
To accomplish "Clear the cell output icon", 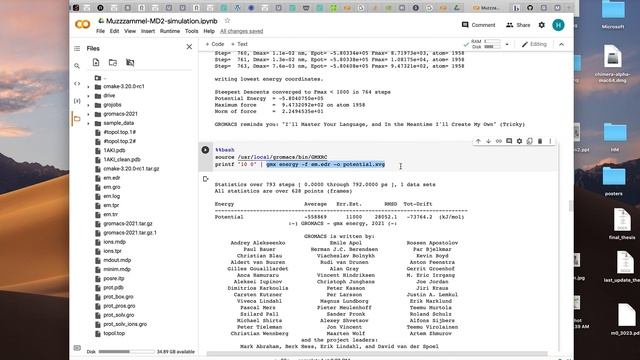I will [x=205, y=179].
